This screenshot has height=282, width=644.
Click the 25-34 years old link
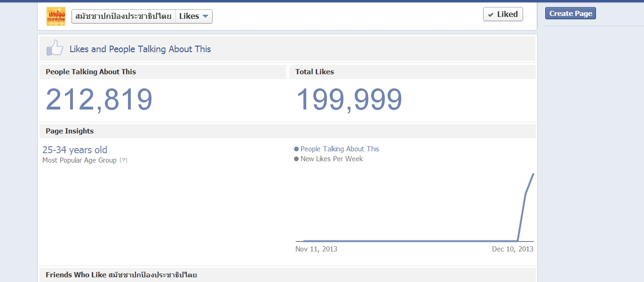75,150
